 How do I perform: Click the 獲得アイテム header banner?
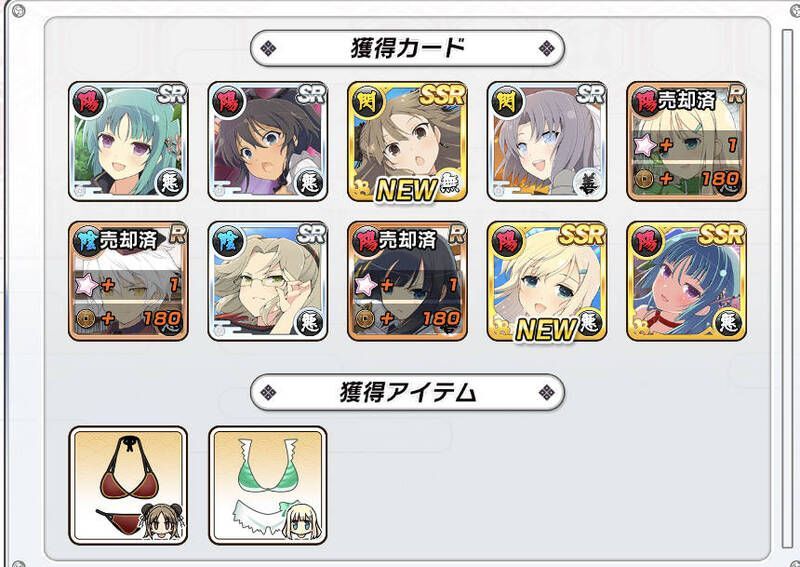pos(407,392)
